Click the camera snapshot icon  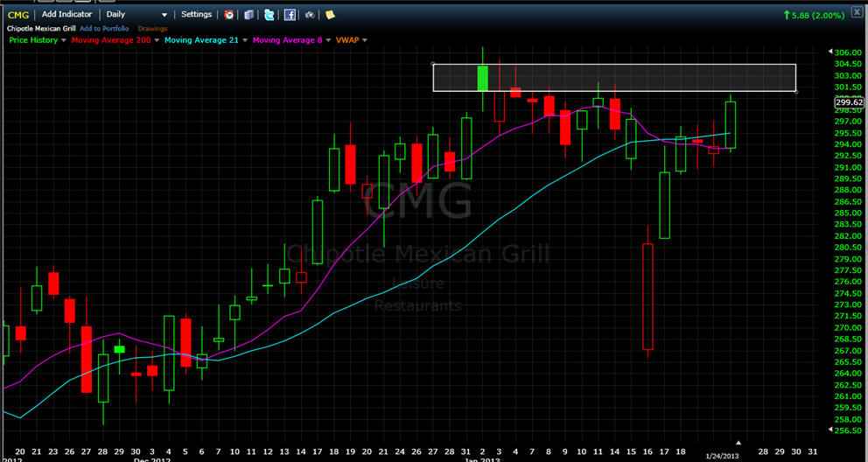[310, 15]
